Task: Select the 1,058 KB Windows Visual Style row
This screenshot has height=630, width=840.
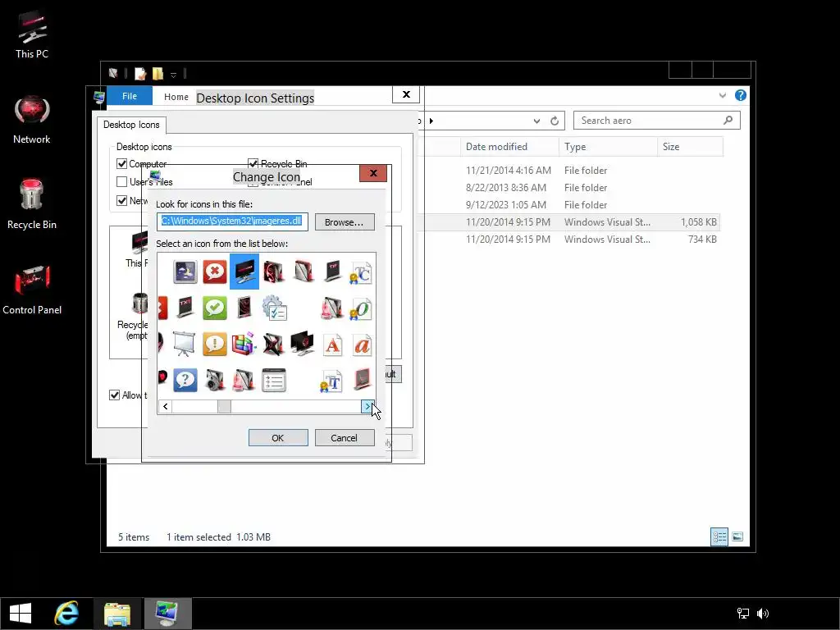Action: click(568, 221)
